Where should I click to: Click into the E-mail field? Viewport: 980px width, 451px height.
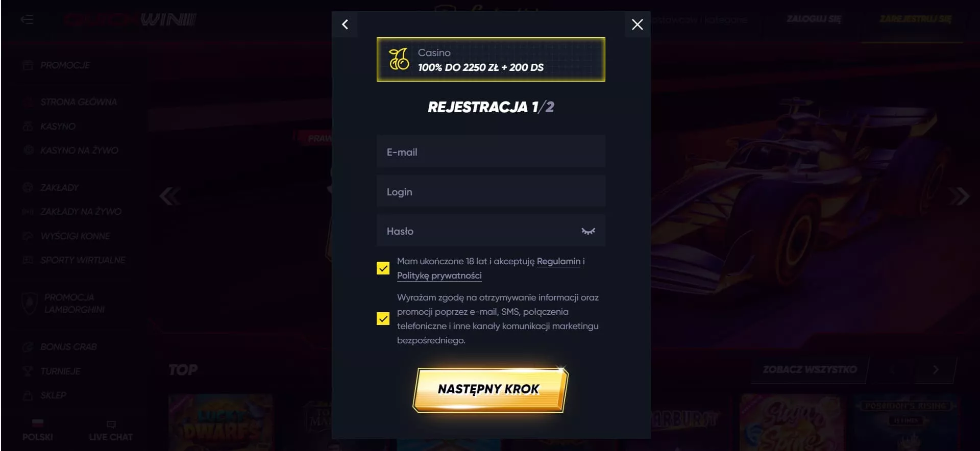pyautogui.click(x=491, y=152)
